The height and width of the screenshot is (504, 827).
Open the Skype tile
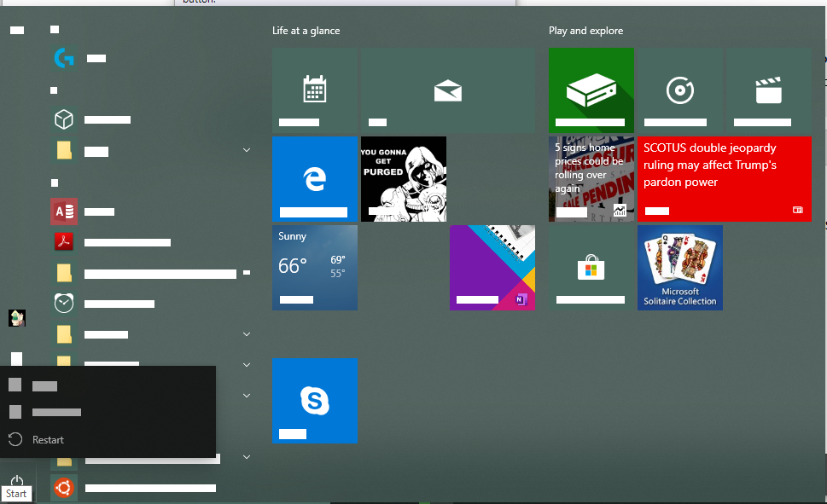(x=315, y=401)
